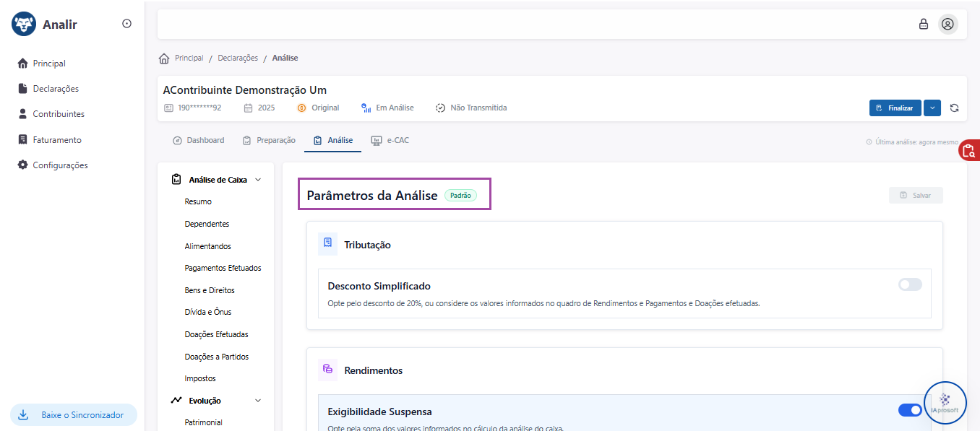The width and height of the screenshot is (980, 431).
Task: Switch to the Preparação tab
Action: click(269, 140)
